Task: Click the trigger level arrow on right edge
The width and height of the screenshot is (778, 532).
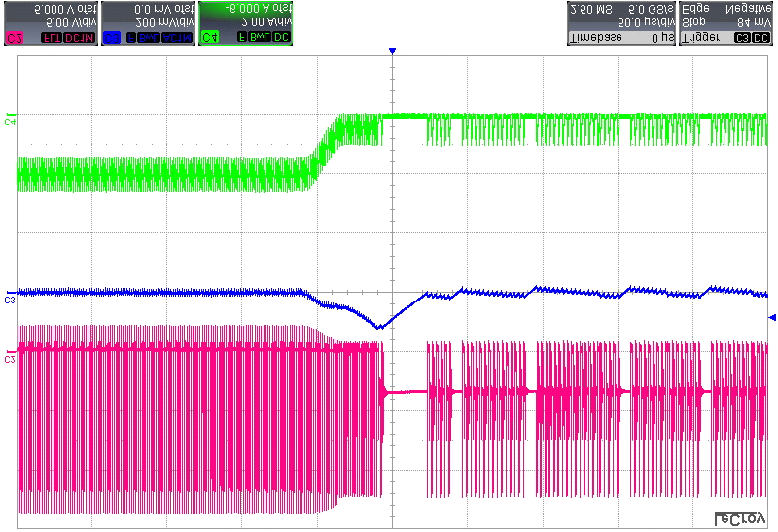Action: point(773,317)
